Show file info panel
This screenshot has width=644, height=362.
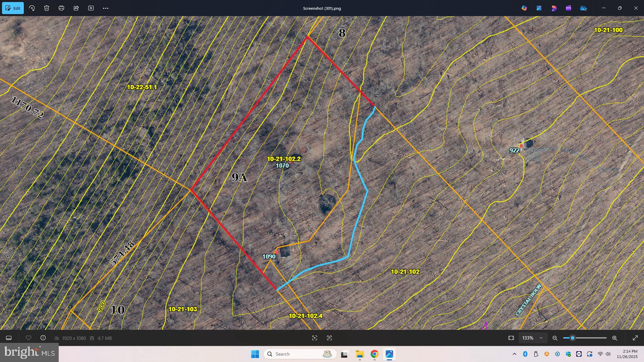[43, 338]
